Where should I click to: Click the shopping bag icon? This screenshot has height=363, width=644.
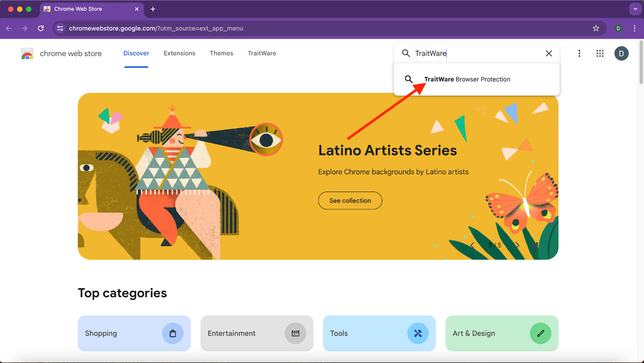tap(173, 333)
